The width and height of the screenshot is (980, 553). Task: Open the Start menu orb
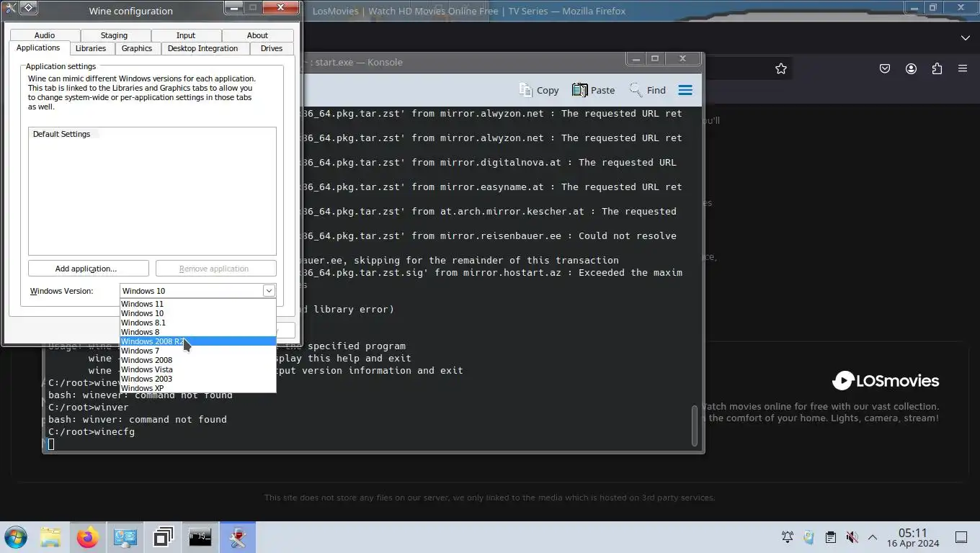[16, 537]
